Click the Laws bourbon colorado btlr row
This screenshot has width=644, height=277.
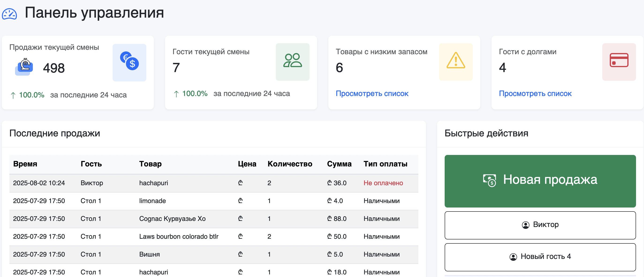(x=178, y=236)
